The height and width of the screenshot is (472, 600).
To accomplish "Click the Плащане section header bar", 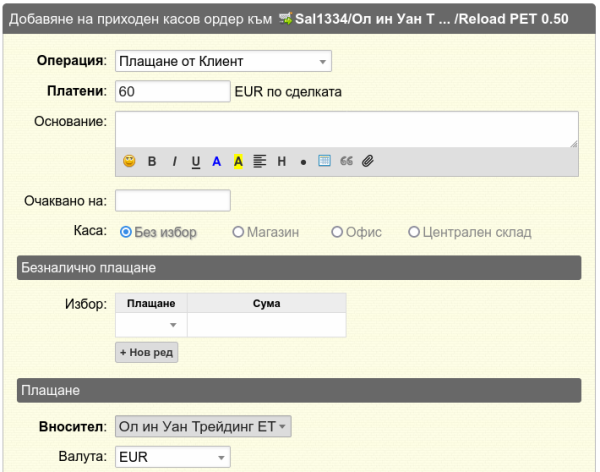I will (x=299, y=390).
